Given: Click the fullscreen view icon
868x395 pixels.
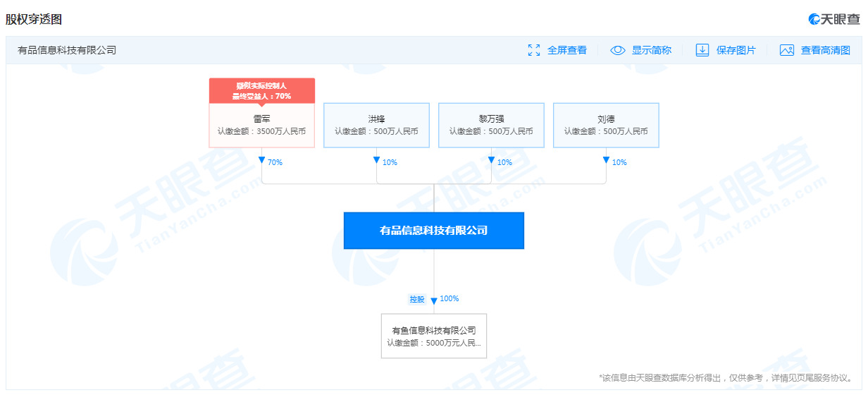Looking at the screenshot, I should pyautogui.click(x=534, y=50).
